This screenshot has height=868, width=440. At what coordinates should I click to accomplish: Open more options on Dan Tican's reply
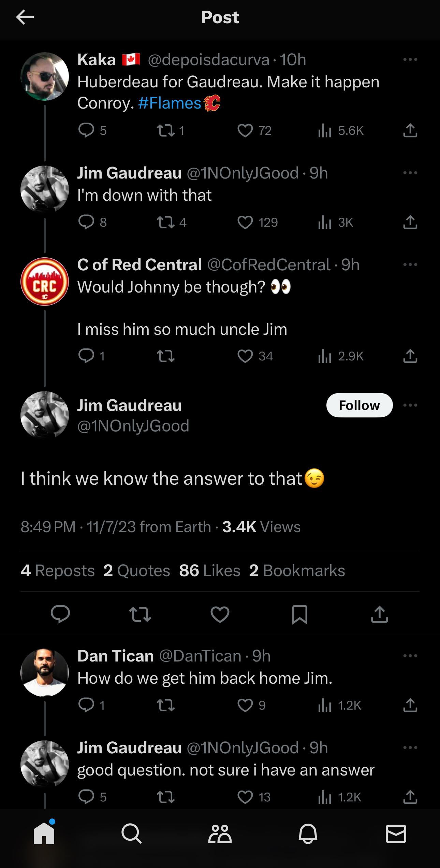point(410,656)
